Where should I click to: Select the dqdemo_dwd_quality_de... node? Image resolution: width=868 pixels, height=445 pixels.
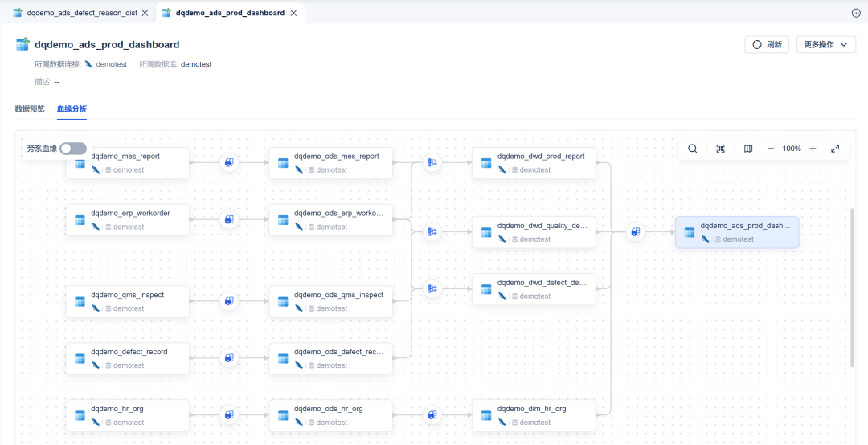pyautogui.click(x=534, y=232)
